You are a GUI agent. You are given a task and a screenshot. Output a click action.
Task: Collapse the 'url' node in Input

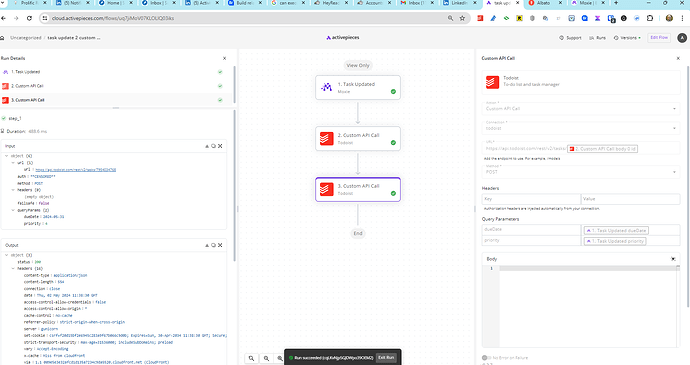pos(13,162)
